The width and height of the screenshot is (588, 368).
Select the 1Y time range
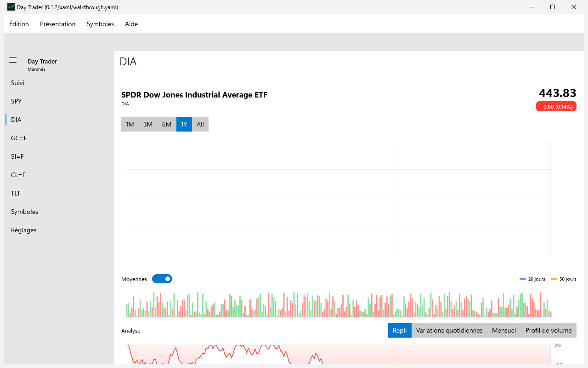click(184, 124)
